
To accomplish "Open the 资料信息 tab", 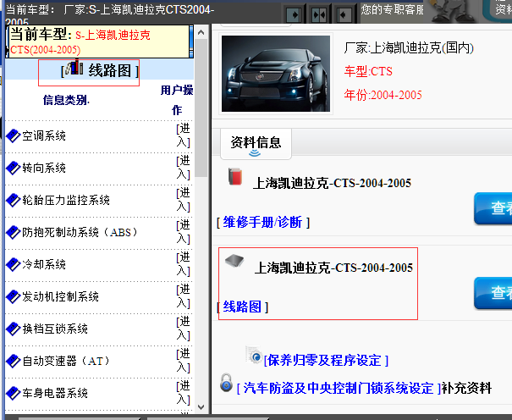I will 256,144.
